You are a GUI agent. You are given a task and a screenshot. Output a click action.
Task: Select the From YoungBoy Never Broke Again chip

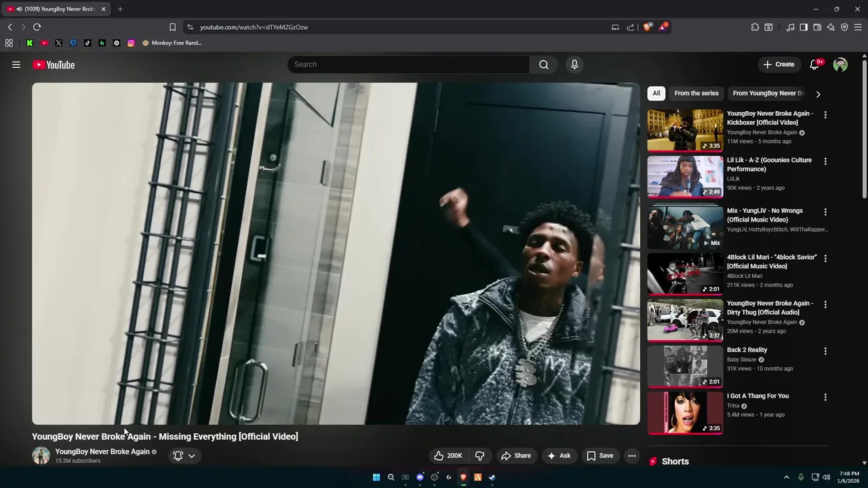click(768, 94)
